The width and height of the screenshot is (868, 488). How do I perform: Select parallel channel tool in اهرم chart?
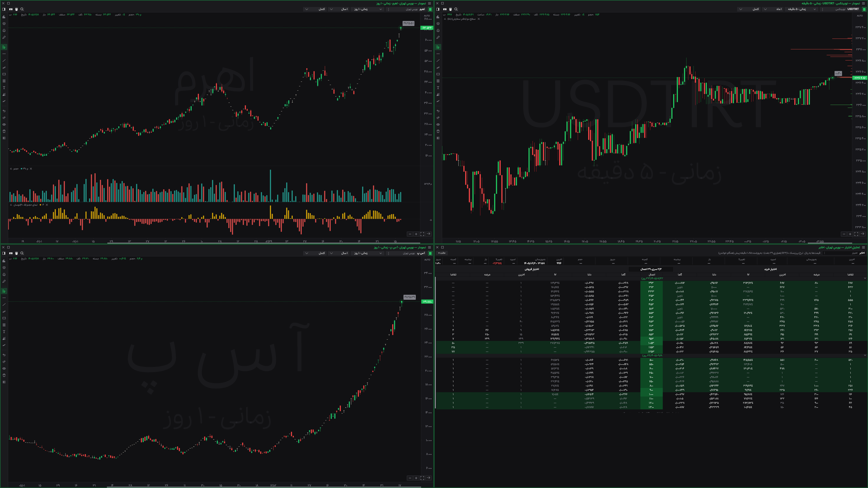4,67
